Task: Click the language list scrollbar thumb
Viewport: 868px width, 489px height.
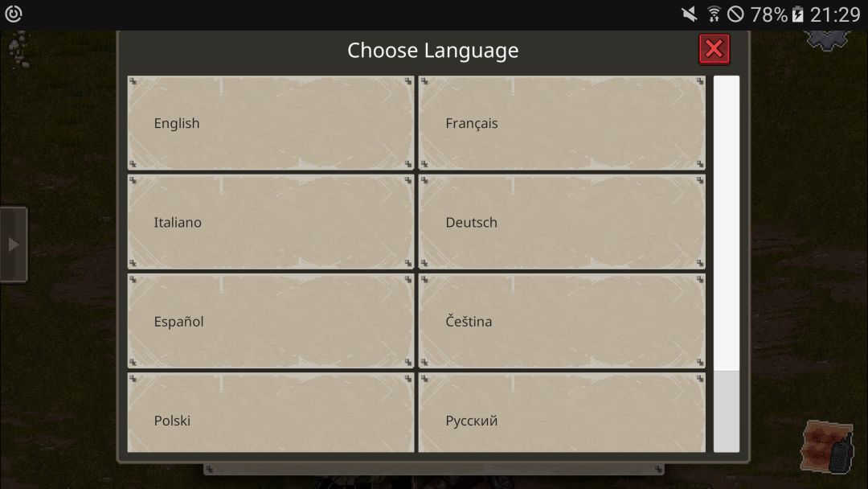Action: [x=727, y=223]
